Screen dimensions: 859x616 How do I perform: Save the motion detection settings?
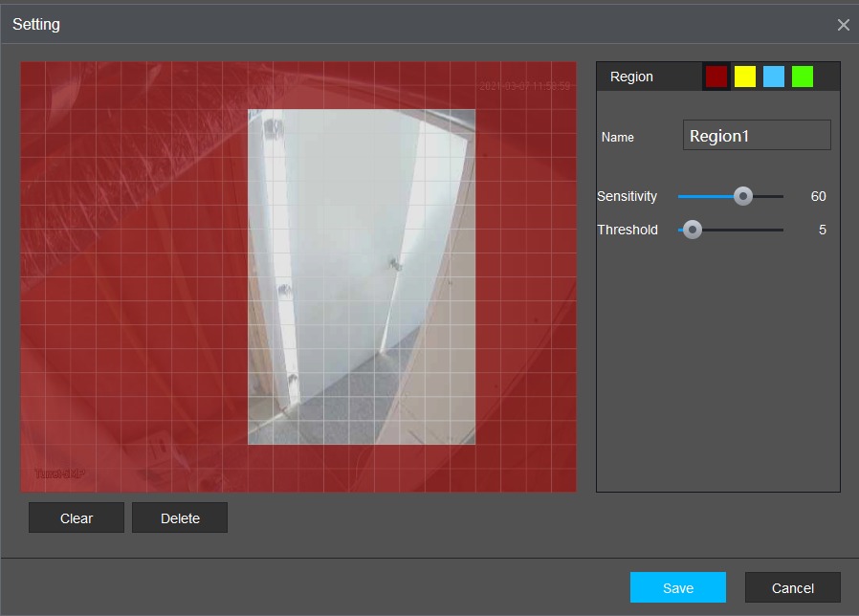pyautogui.click(x=677, y=587)
